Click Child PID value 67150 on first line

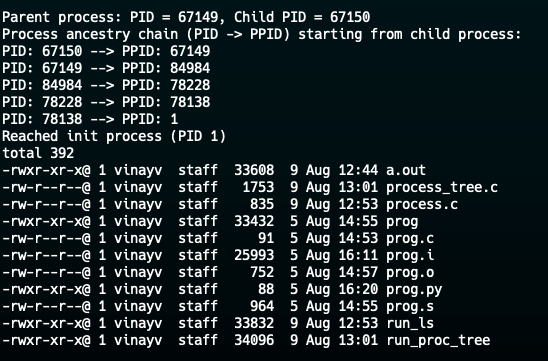coord(350,17)
